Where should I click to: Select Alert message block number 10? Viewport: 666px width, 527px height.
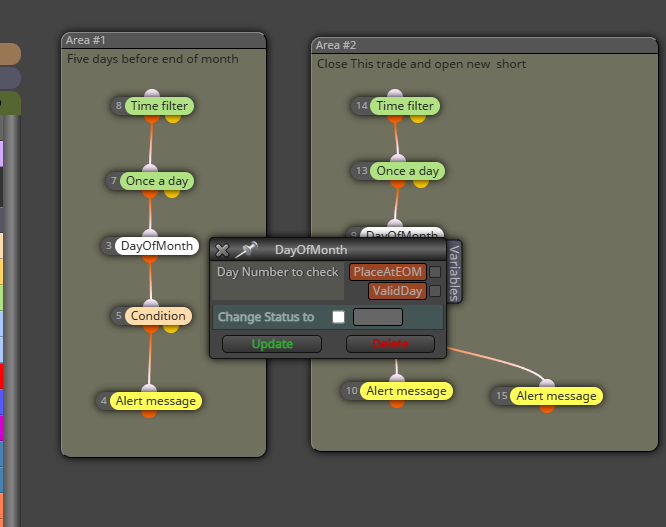pos(406,391)
